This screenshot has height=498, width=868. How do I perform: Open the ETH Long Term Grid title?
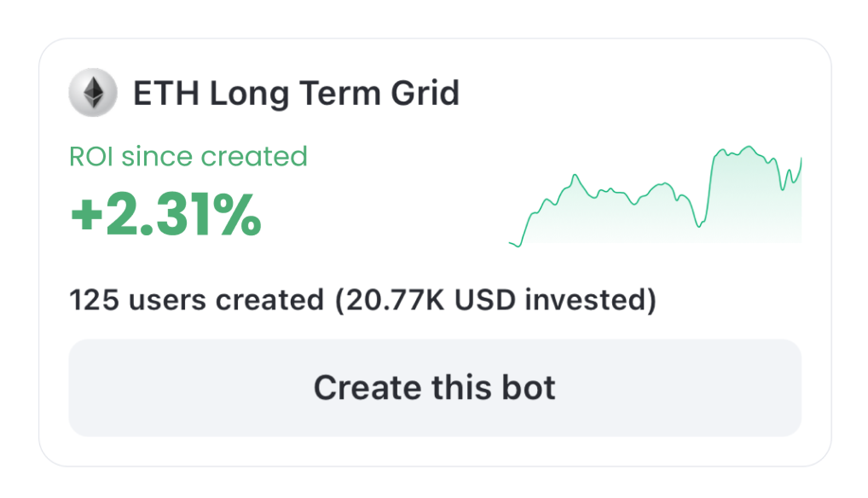(297, 93)
